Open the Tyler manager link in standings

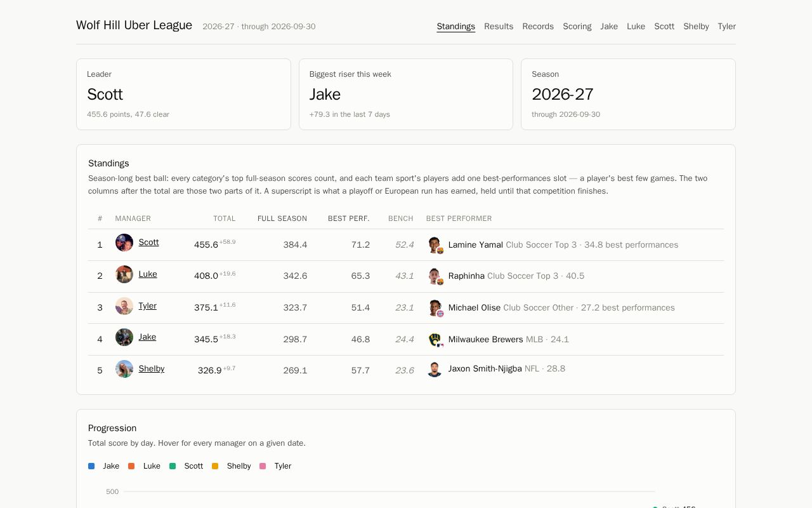coord(147,306)
